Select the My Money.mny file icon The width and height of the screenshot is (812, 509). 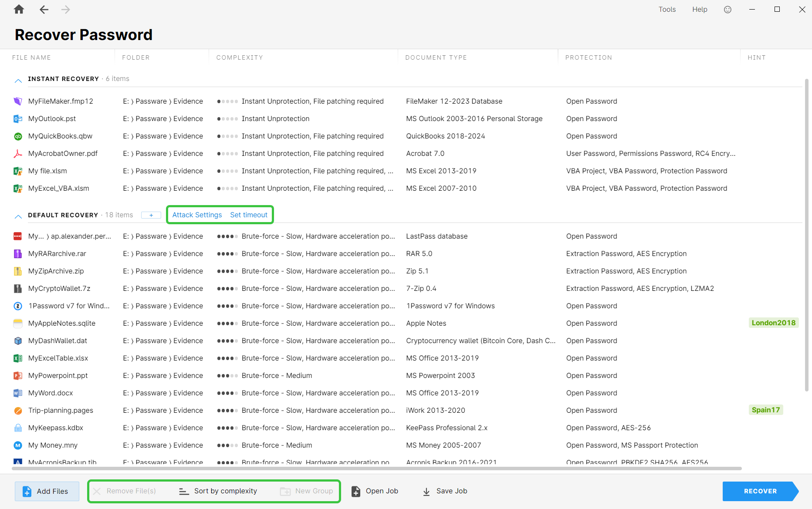(18, 445)
